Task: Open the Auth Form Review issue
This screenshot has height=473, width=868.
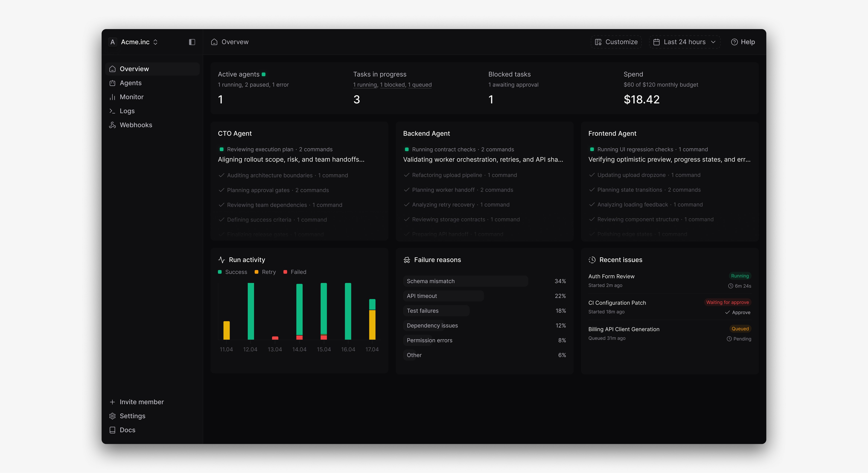Action: click(x=611, y=276)
